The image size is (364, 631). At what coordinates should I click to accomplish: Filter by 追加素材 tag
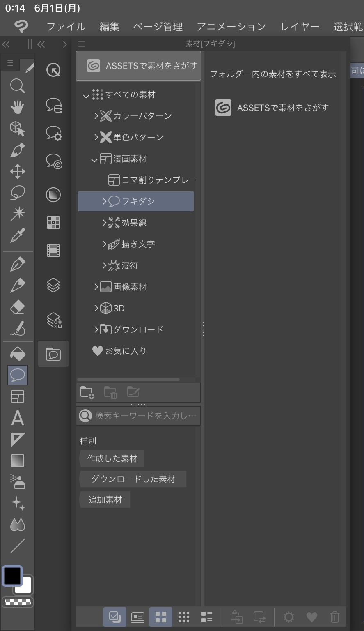click(105, 500)
